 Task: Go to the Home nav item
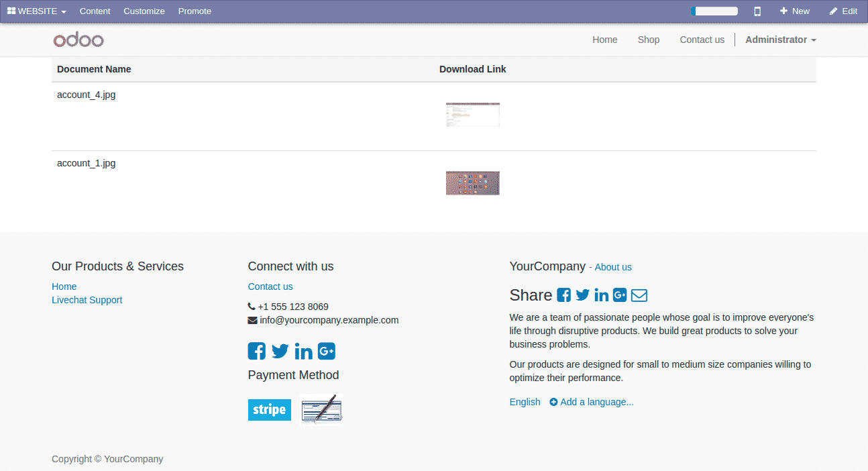[605, 40]
